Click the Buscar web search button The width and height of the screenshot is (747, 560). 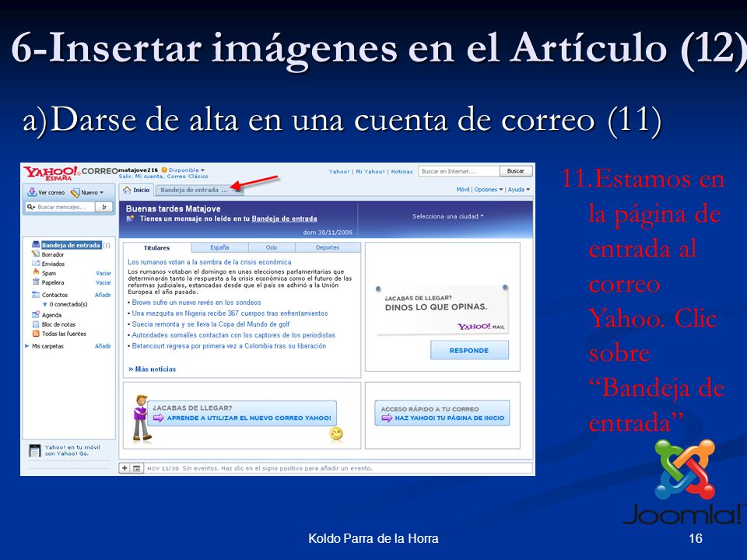pyautogui.click(x=515, y=171)
